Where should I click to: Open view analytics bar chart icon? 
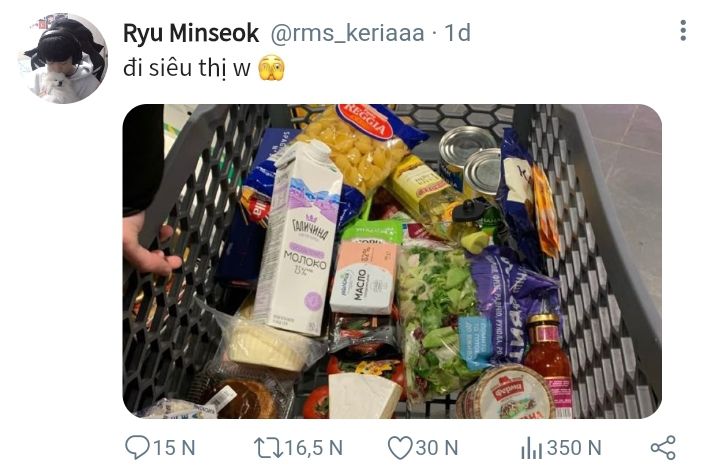click(x=531, y=448)
